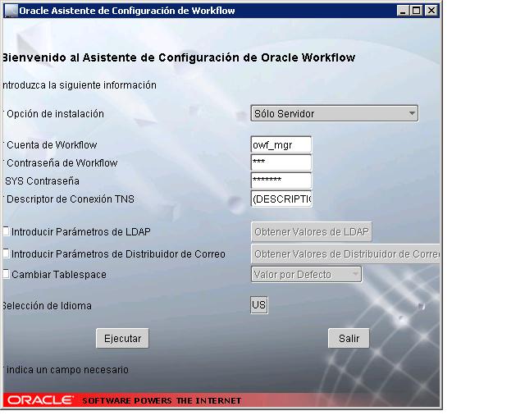Close the Workflow configuration window

[x=431, y=11]
